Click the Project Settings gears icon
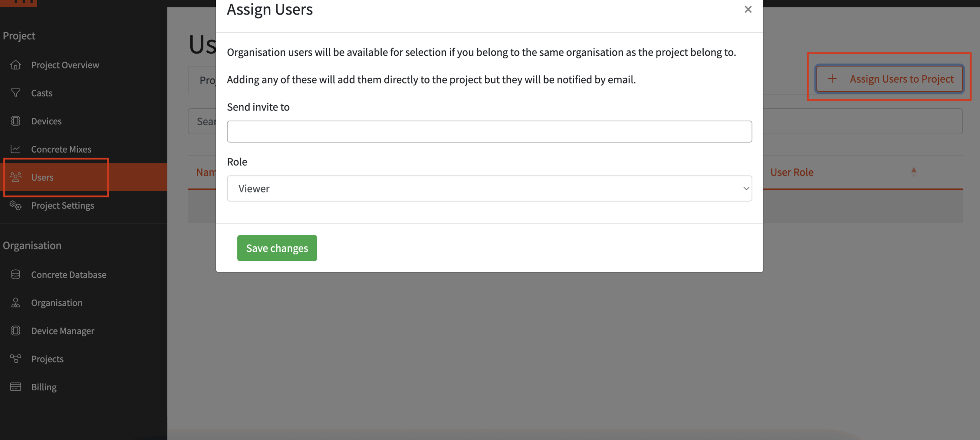This screenshot has height=440, width=980. coord(15,205)
